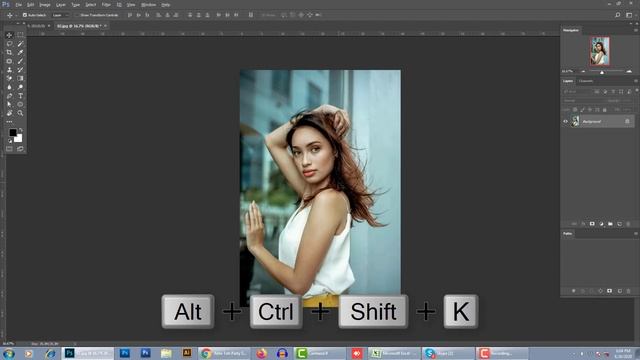
Task: Toggle Quick Mask mode
Action: (x=9, y=149)
